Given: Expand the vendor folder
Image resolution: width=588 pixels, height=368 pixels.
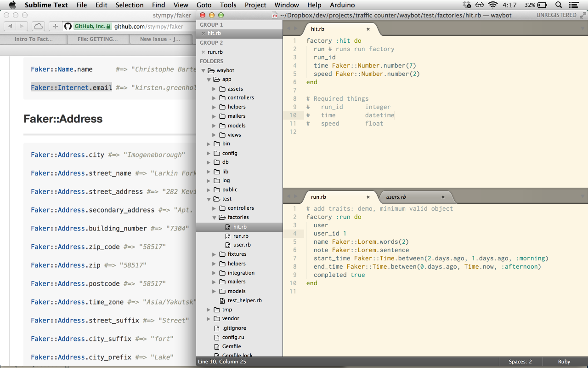Looking at the screenshot, I should 209,318.
